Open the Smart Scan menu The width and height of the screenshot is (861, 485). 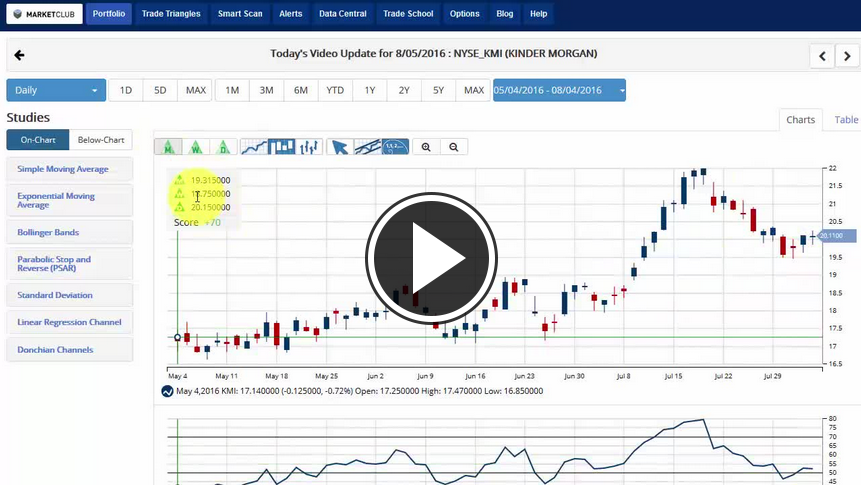240,14
